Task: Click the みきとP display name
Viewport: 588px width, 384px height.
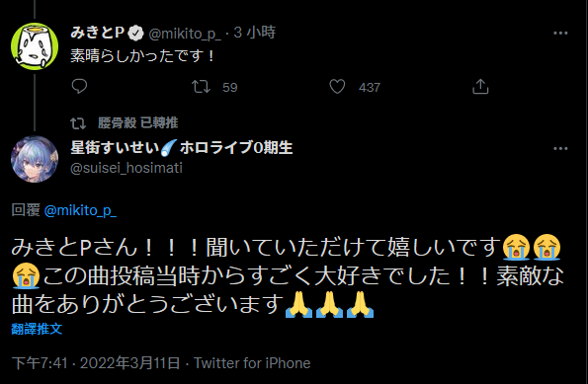Action: click(x=98, y=33)
